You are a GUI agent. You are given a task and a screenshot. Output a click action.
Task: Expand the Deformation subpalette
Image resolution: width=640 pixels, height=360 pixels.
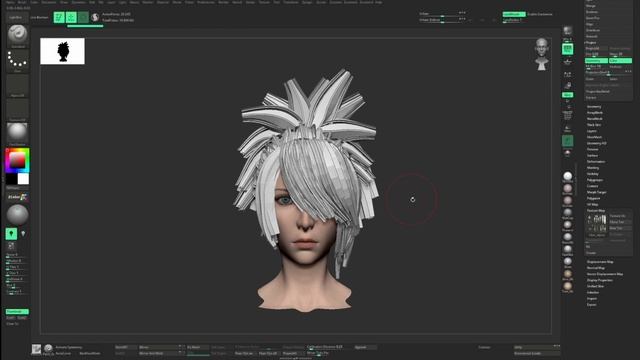[x=596, y=162]
